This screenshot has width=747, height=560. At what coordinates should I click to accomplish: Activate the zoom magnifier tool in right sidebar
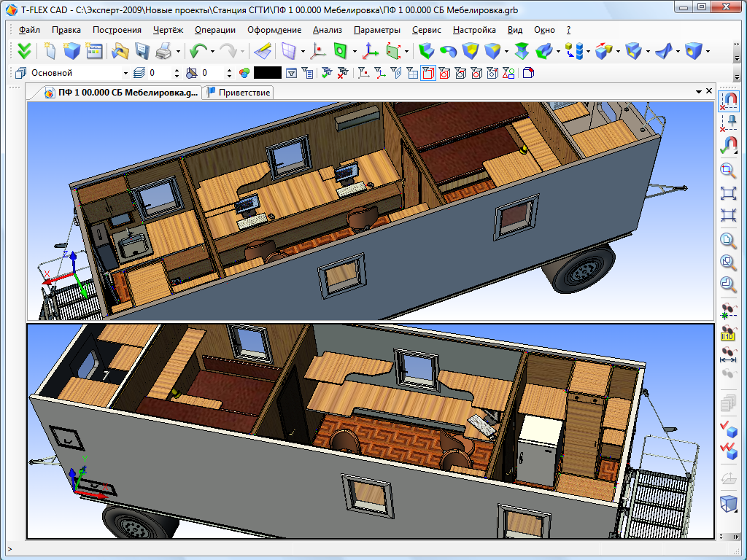pyautogui.click(x=730, y=169)
